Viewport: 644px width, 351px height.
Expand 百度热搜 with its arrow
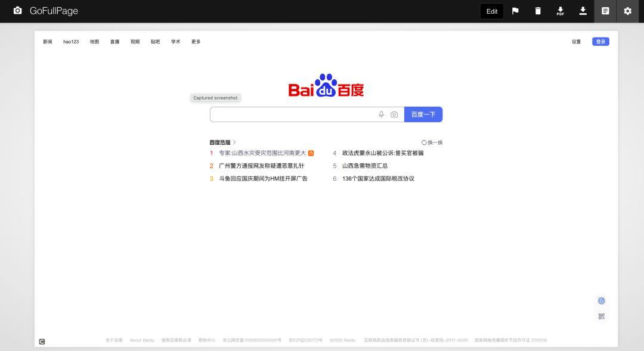(234, 142)
